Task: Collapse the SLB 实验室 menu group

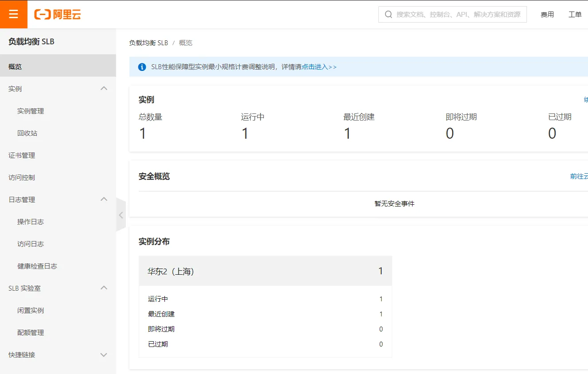Action: pyautogui.click(x=104, y=288)
